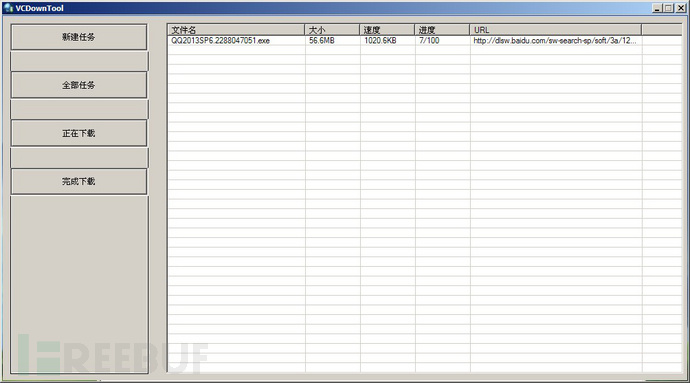This screenshot has width=690, height=383.
Task: Sort by the 大小 column header
Action: [332, 30]
